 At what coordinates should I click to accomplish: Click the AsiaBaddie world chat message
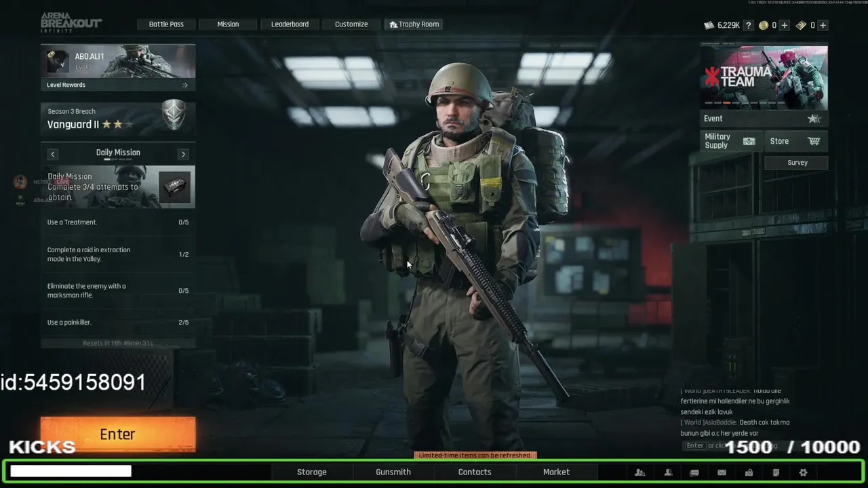[x=735, y=428]
